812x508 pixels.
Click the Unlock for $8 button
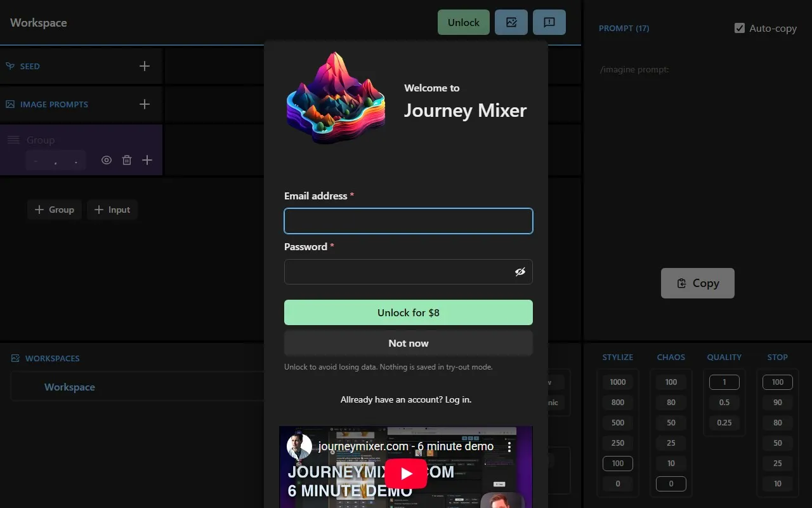tap(408, 312)
